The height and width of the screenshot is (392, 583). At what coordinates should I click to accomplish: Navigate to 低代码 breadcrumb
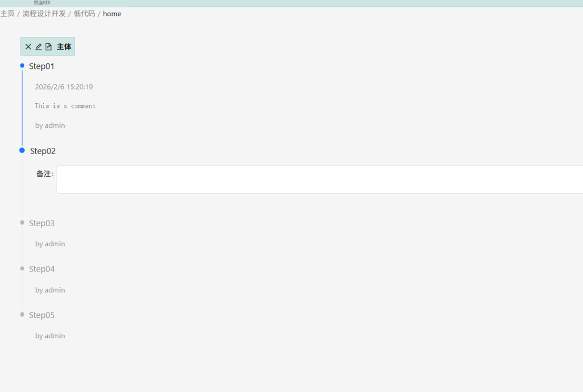click(84, 14)
